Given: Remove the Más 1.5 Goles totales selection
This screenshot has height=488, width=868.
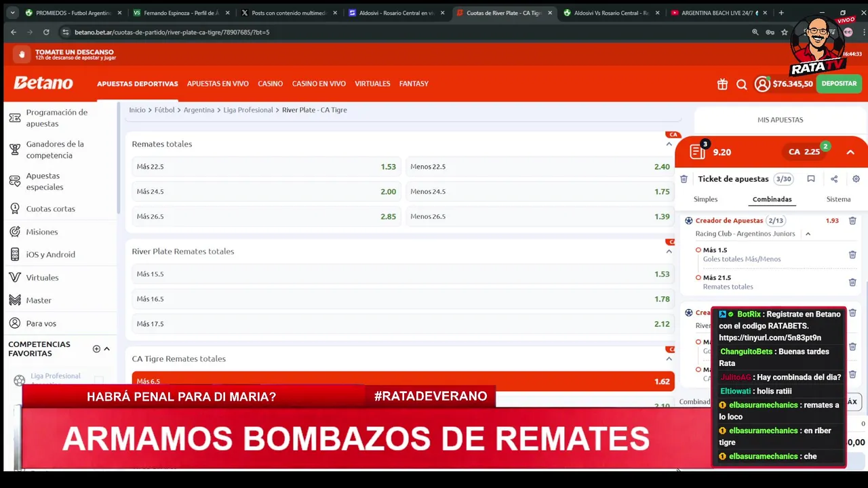Looking at the screenshot, I should 852,255.
